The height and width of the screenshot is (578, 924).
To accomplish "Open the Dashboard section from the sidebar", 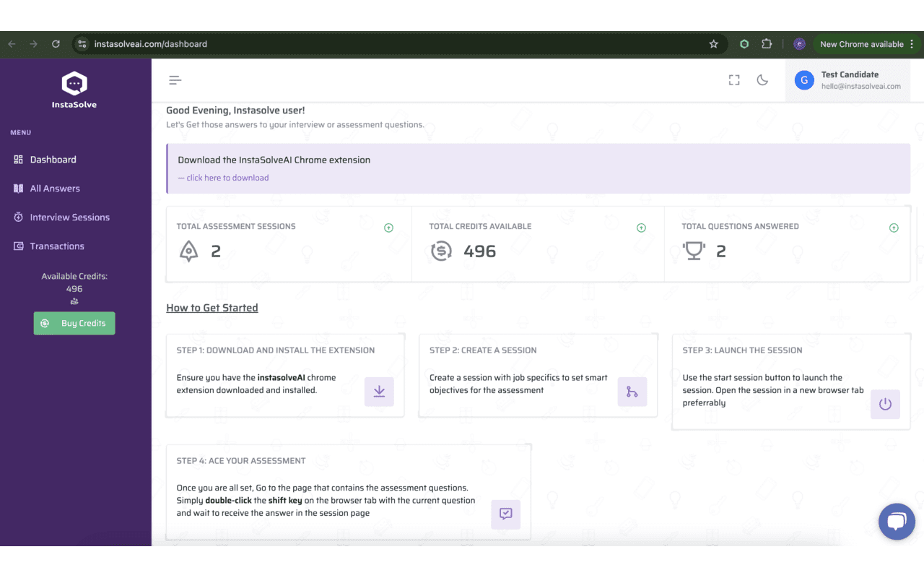I will click(x=53, y=159).
